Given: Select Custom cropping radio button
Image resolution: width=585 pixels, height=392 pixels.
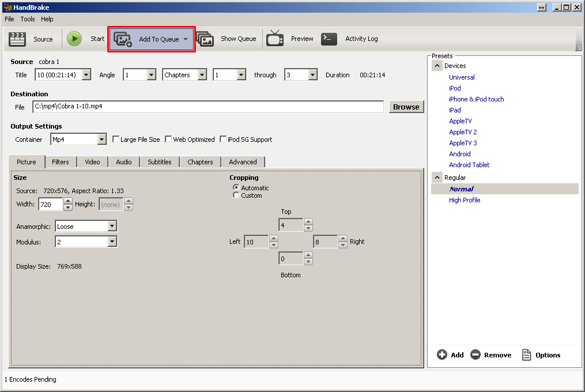Looking at the screenshot, I should (x=236, y=195).
